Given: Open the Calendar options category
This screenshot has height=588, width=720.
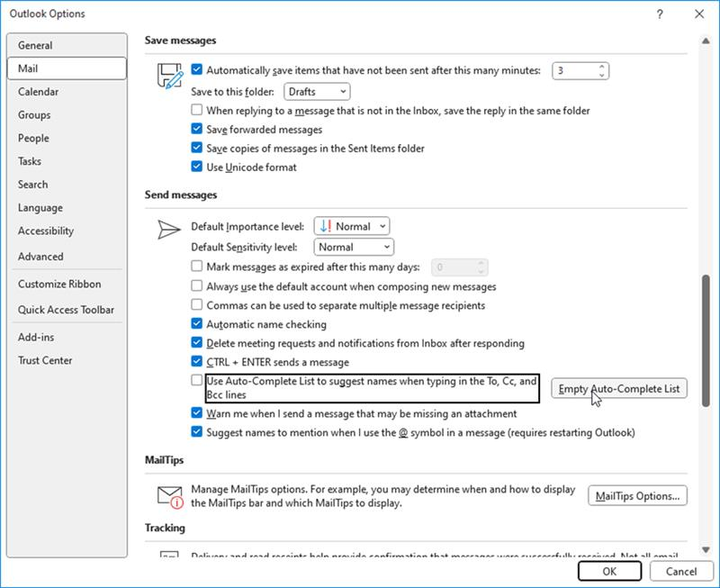Looking at the screenshot, I should point(67,92).
